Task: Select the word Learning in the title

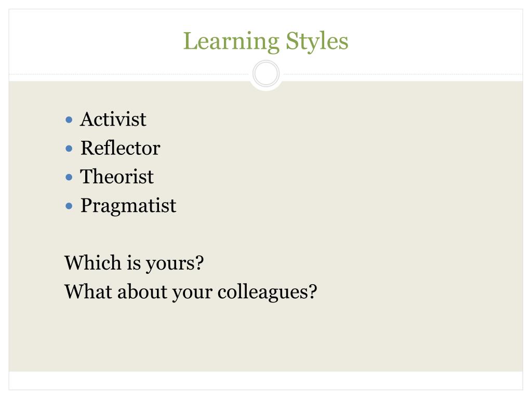Action: [x=231, y=42]
